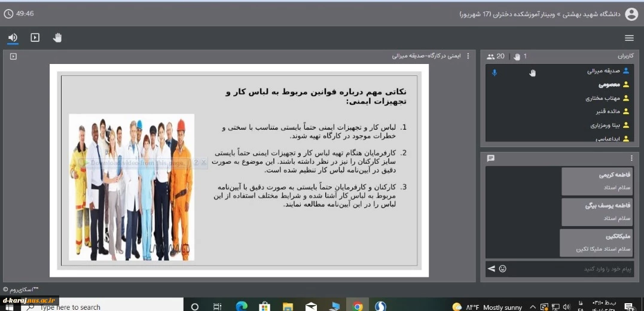
Task: Click the blue microphone icon of the presenter
Action: click(495, 73)
